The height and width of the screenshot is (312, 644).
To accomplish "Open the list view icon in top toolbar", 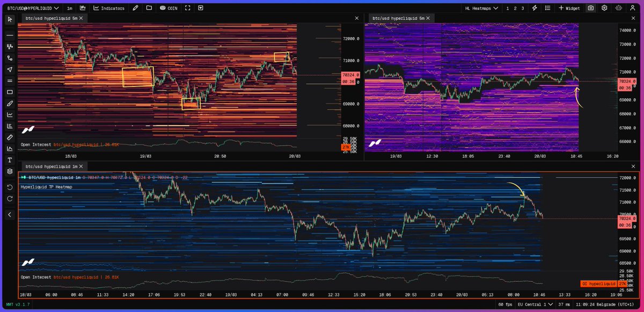I will tap(548, 8).
